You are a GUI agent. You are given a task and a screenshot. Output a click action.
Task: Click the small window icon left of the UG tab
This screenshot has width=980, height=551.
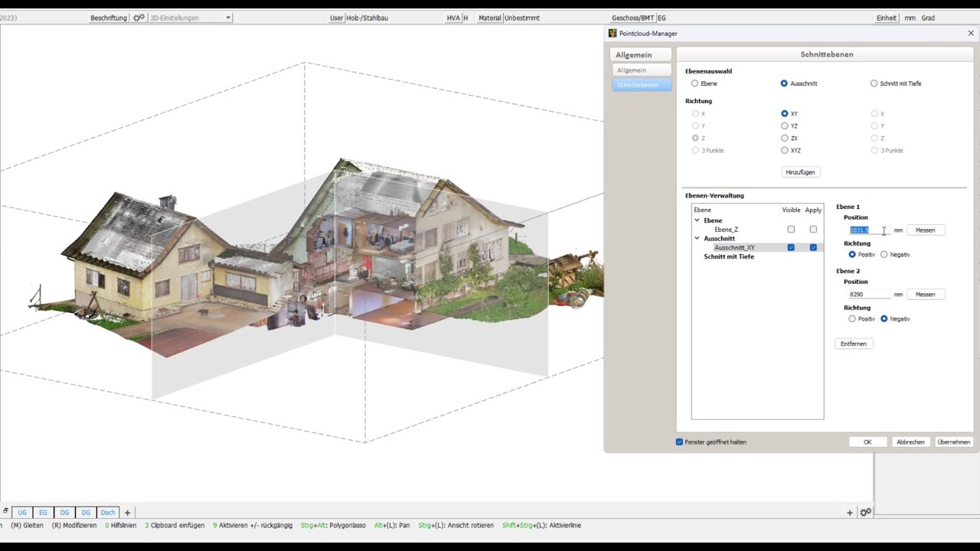(5, 511)
